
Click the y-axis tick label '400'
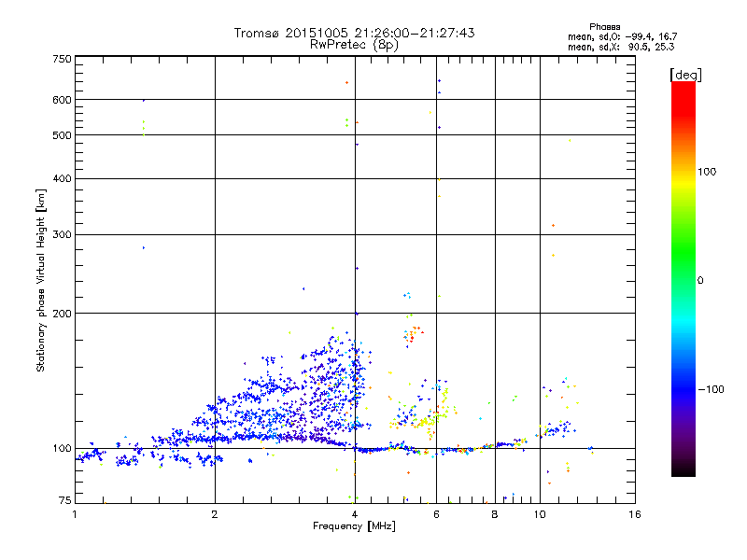62,178
